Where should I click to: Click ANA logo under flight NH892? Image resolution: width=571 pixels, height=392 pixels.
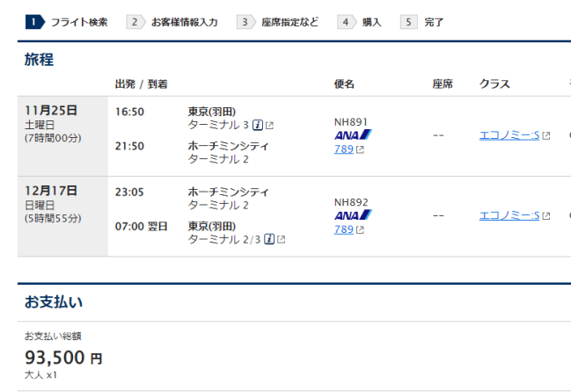[x=353, y=215]
